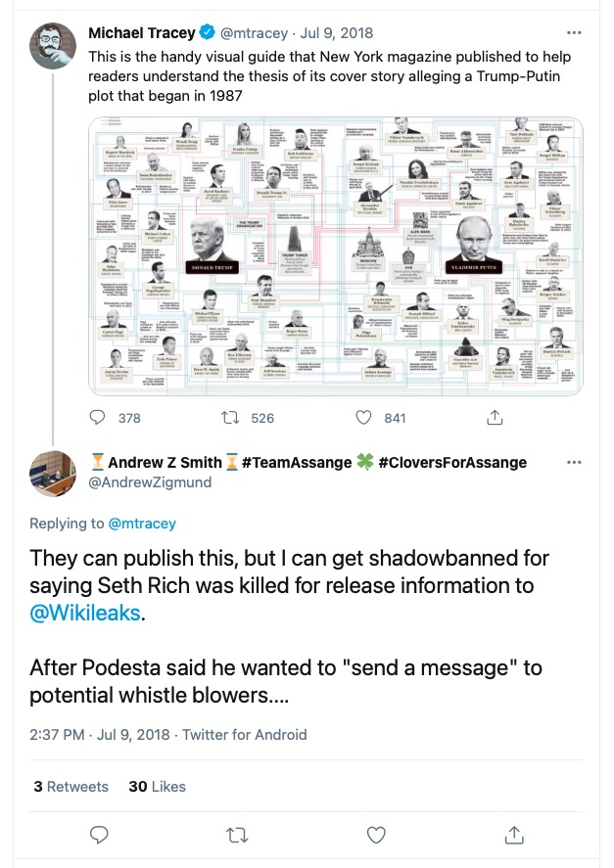Like Andrew Z Smith's reply
The height and width of the screenshot is (868, 614).
[377, 835]
